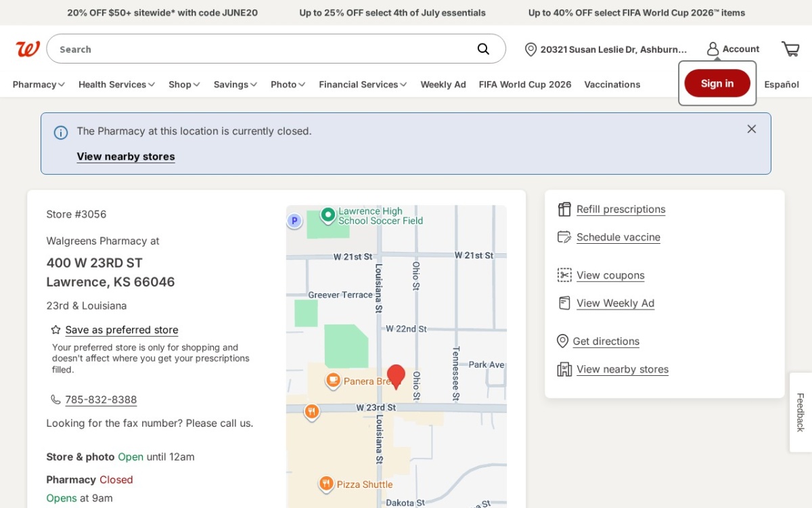
Task: Open the Weekly Ad nav item
Action: click(x=443, y=85)
